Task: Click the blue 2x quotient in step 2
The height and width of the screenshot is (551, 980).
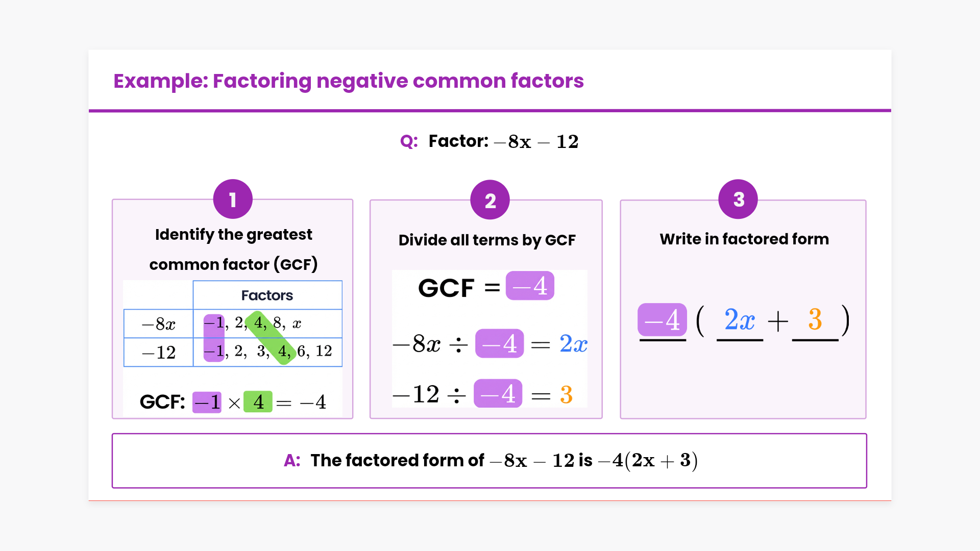Action: pyautogui.click(x=573, y=343)
